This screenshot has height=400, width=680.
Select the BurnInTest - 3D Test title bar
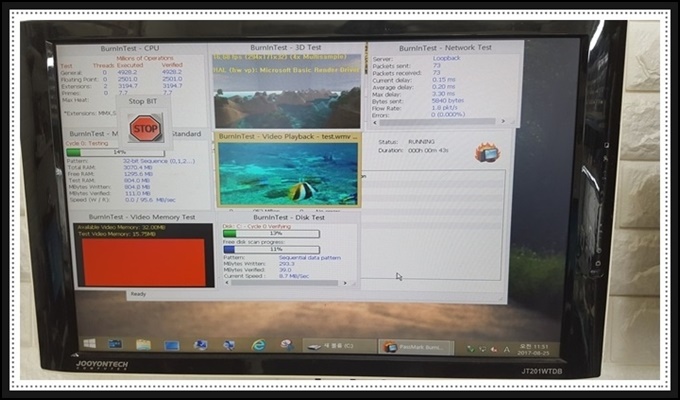286,48
